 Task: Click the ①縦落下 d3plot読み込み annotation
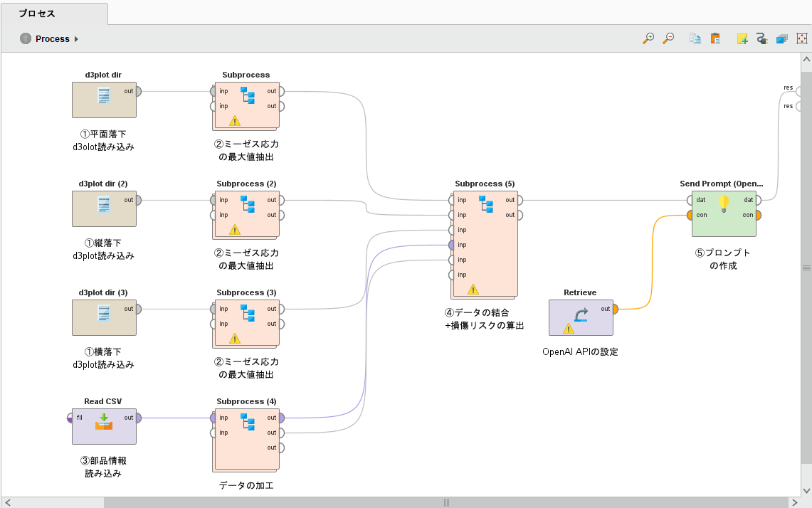pos(104,249)
